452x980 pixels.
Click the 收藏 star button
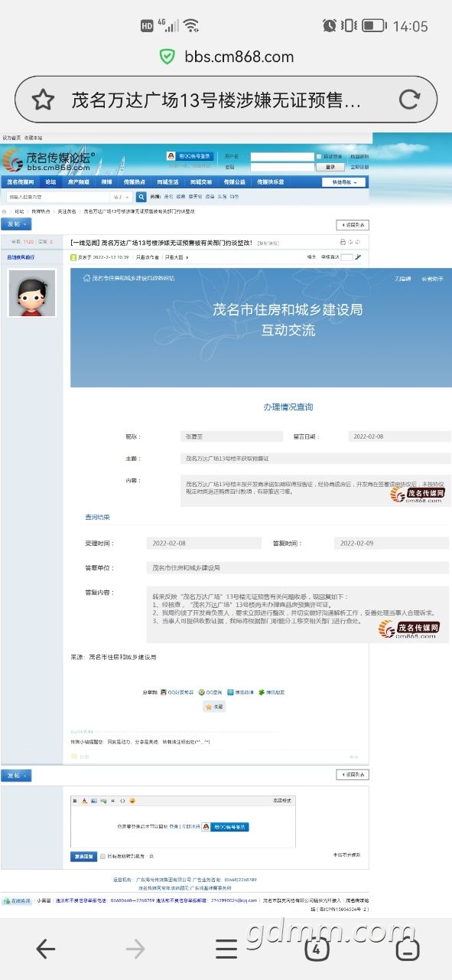[214, 707]
